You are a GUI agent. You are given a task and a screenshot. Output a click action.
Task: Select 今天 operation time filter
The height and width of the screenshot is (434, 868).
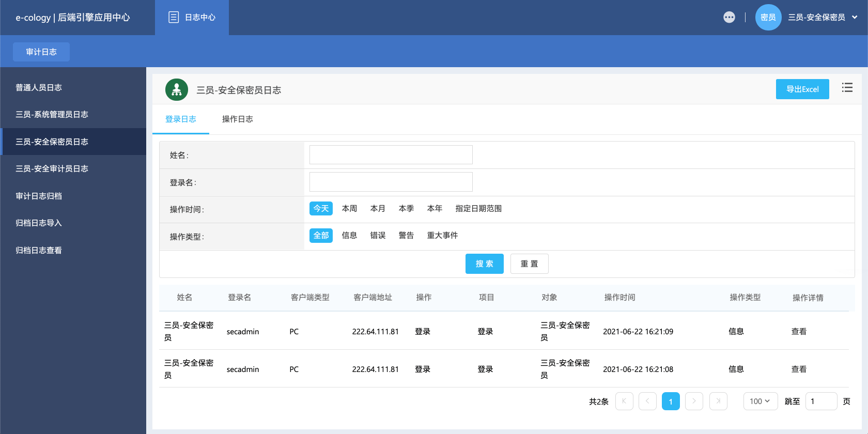point(321,208)
